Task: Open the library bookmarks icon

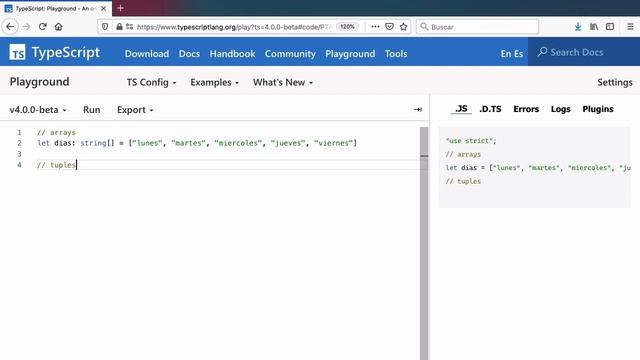Action: pyautogui.click(x=594, y=27)
